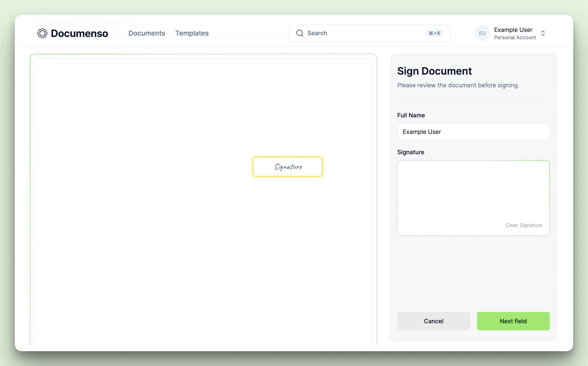Click the Documenso gear/badge logo

tap(42, 33)
